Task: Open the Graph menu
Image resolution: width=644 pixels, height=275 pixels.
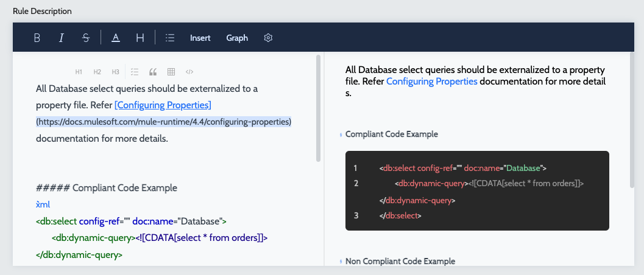Action: 237,38
